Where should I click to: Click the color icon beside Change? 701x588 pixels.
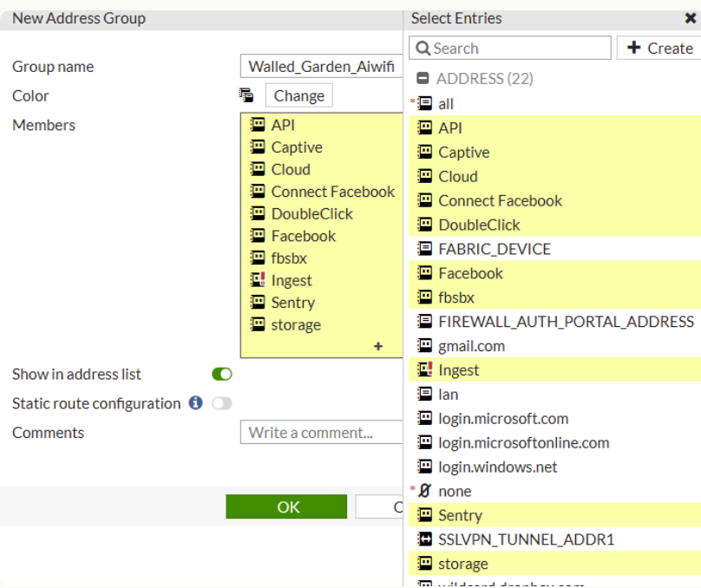(246, 95)
